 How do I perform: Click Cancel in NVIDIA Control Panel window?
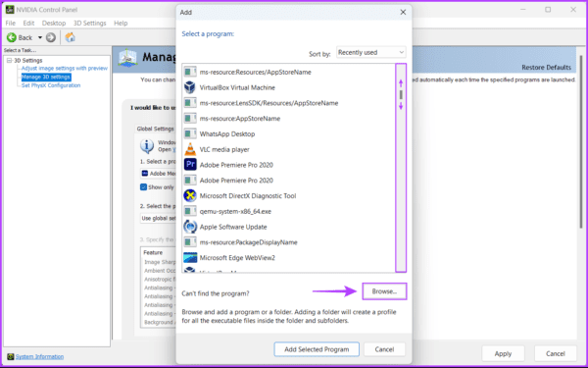(556, 353)
